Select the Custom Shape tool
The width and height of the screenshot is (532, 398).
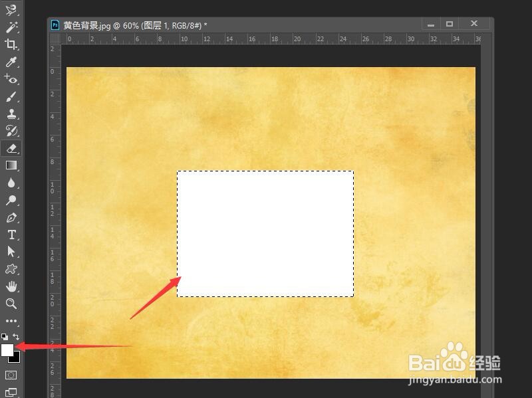[x=11, y=269]
